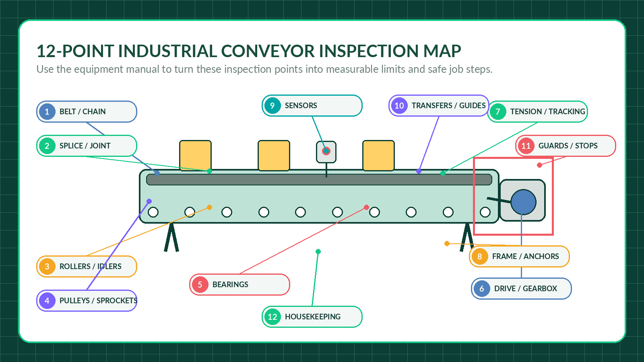
Task: Select the HOUSEKEEPING label text
Action: point(313,317)
